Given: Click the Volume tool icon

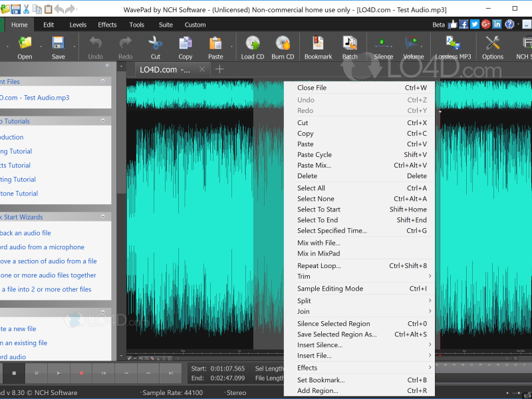Looking at the screenshot, I should click(412, 43).
